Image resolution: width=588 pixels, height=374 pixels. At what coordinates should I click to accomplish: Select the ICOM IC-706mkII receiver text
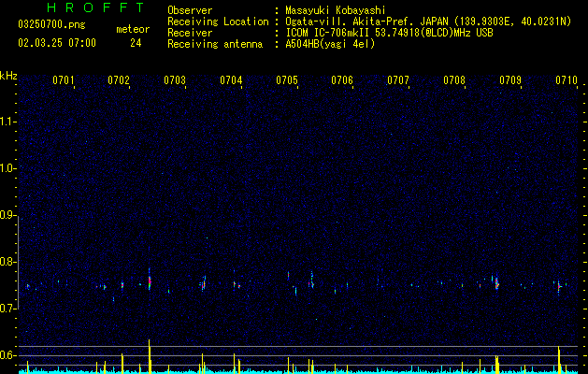389,33
